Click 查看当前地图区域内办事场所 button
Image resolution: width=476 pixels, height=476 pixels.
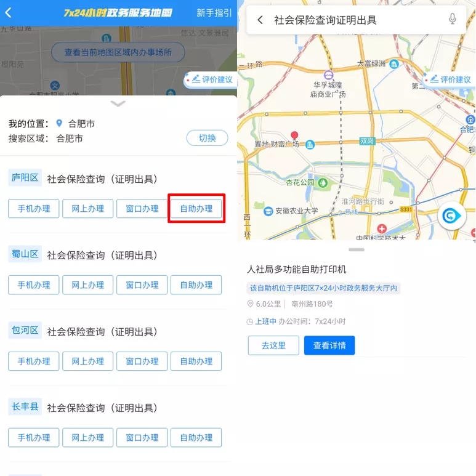coord(118,52)
